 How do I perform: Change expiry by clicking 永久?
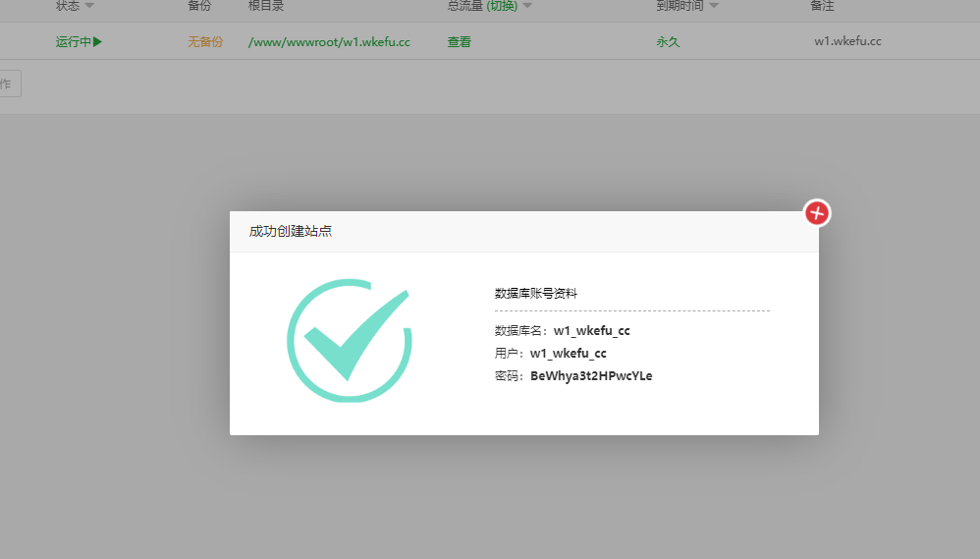[x=668, y=41]
